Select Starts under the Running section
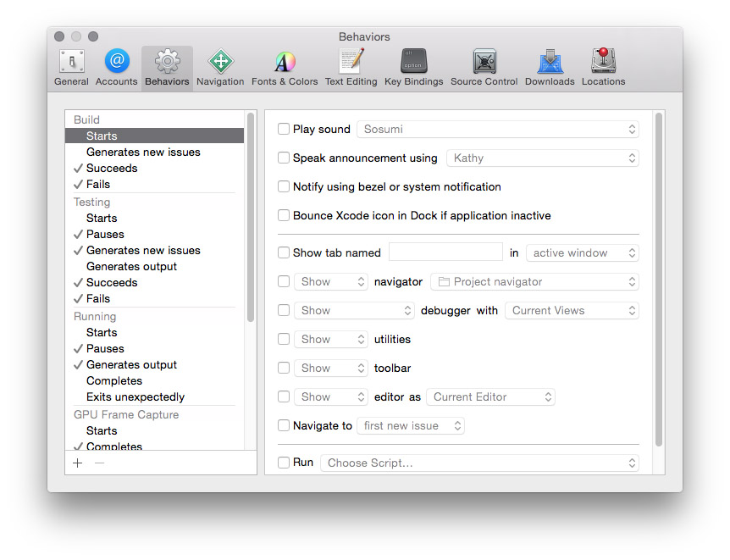The width and height of the screenshot is (730, 560). [155, 332]
